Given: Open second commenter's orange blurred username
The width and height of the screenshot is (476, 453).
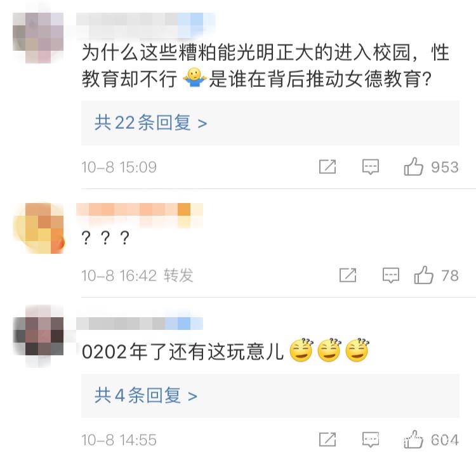Looking at the screenshot, I should pyautogui.click(x=140, y=216).
